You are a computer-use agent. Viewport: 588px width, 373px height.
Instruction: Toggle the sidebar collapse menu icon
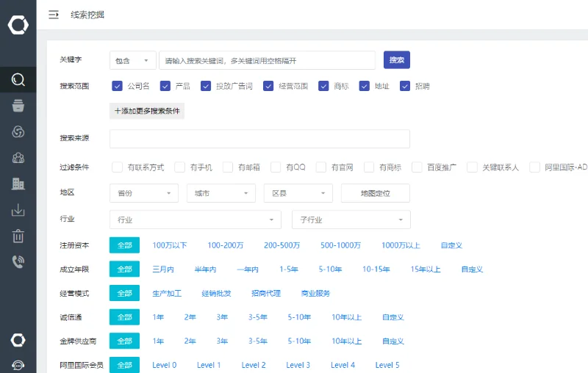point(54,15)
